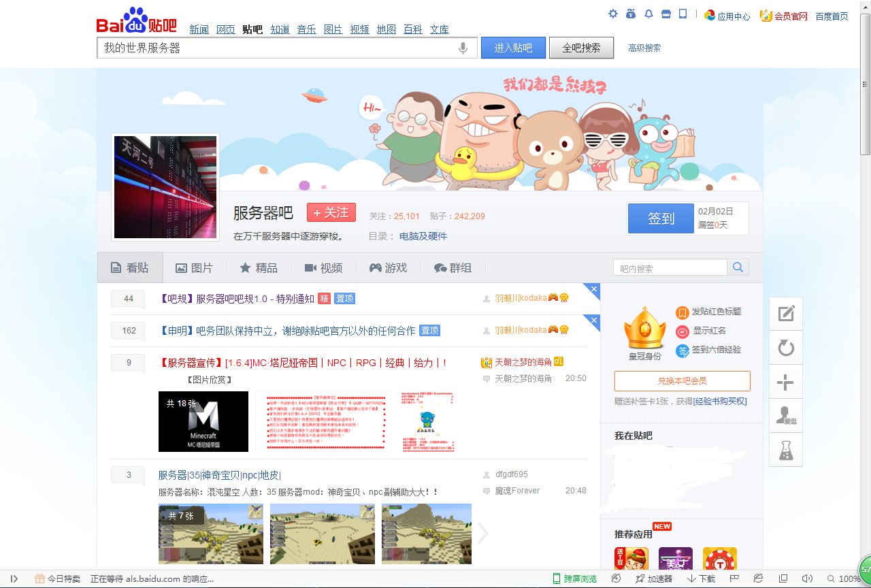
Task: Click the settings gear icon at top right
Action: [x=612, y=13]
